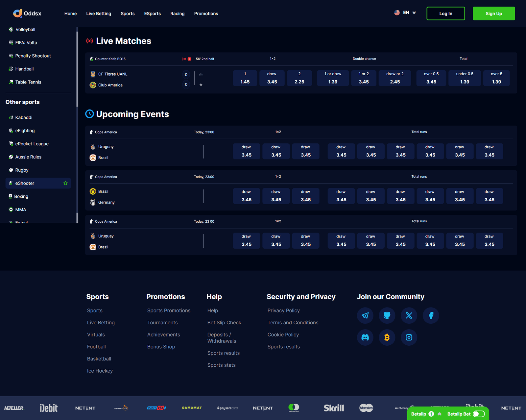The width and height of the screenshot is (526, 420).
Task: Toggle the Betslip Bet switch
Action: 479,414
